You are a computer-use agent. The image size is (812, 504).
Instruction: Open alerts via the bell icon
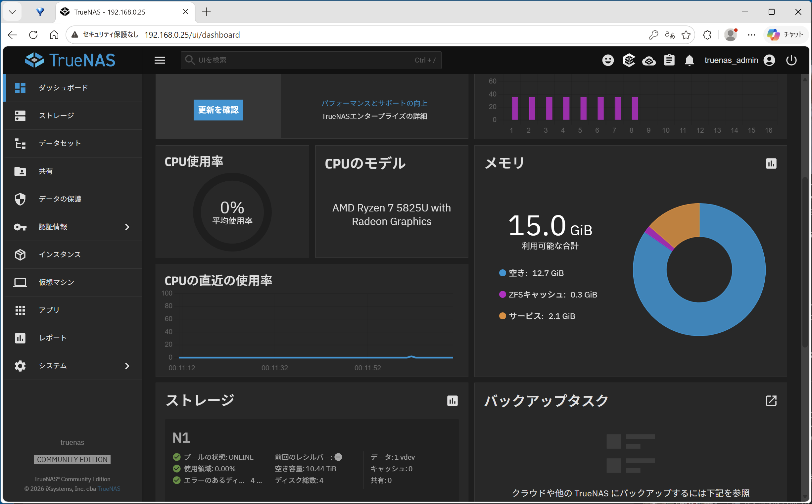(689, 60)
